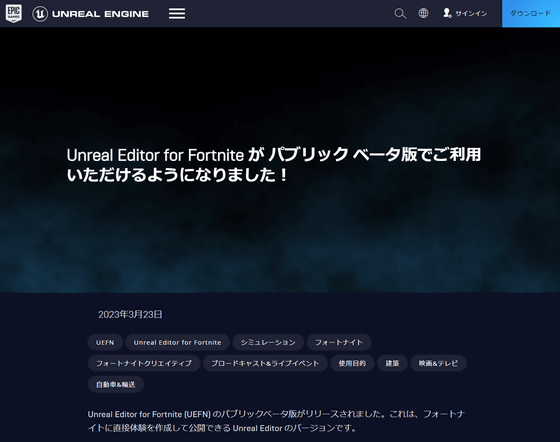Click the date 2023年3月23日
Image resolution: width=560 pixels, height=442 pixels.
(130, 315)
